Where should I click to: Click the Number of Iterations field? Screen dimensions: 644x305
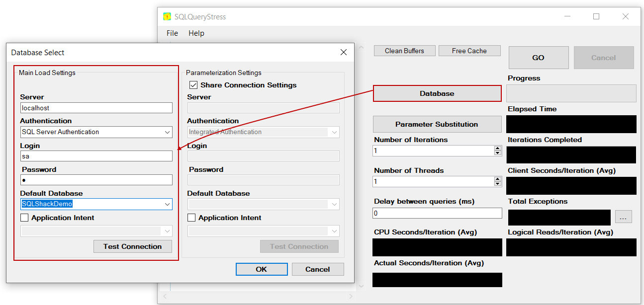(x=433, y=151)
